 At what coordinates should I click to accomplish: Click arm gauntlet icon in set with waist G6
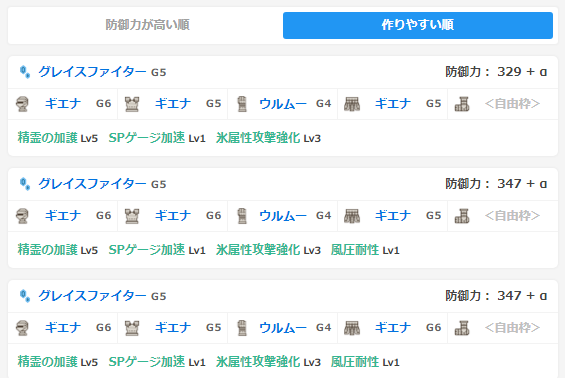click(x=242, y=328)
